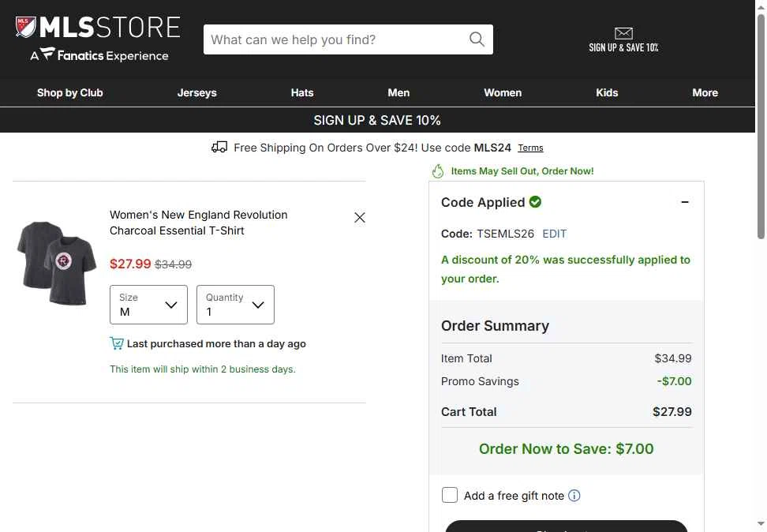Click the gift note info icon
This screenshot has width=767, height=532.
click(x=574, y=495)
